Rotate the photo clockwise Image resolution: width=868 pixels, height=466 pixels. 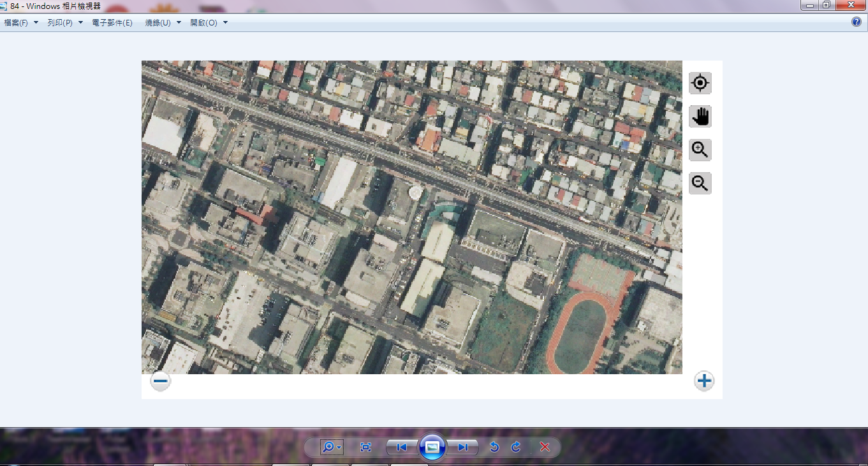click(x=516, y=448)
